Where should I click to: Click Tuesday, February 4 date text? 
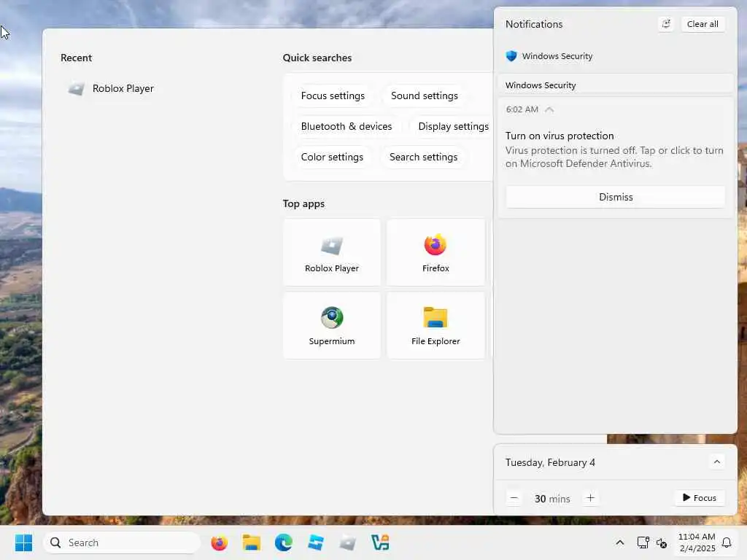[x=550, y=462]
